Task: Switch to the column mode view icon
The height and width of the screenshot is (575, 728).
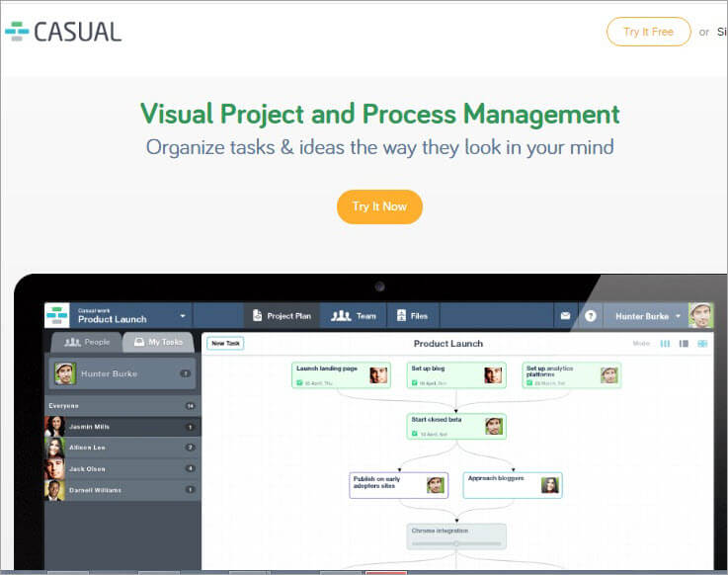Action: pos(665,344)
